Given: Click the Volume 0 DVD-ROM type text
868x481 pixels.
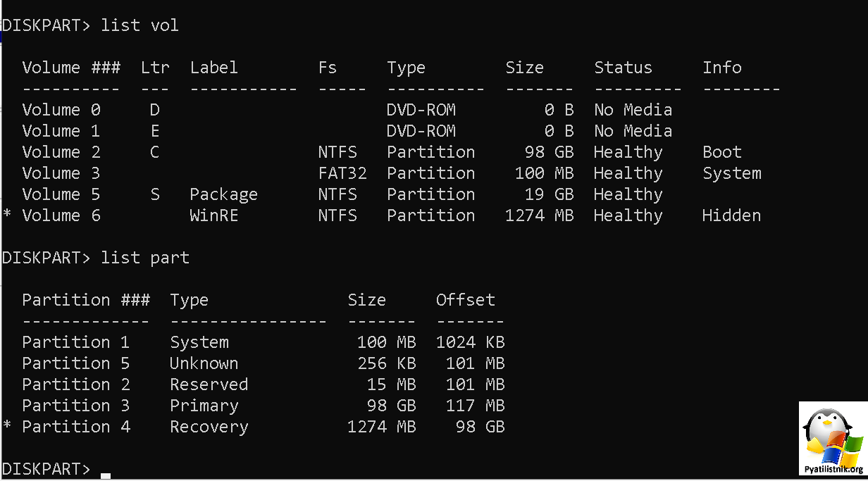Looking at the screenshot, I should [x=421, y=110].
